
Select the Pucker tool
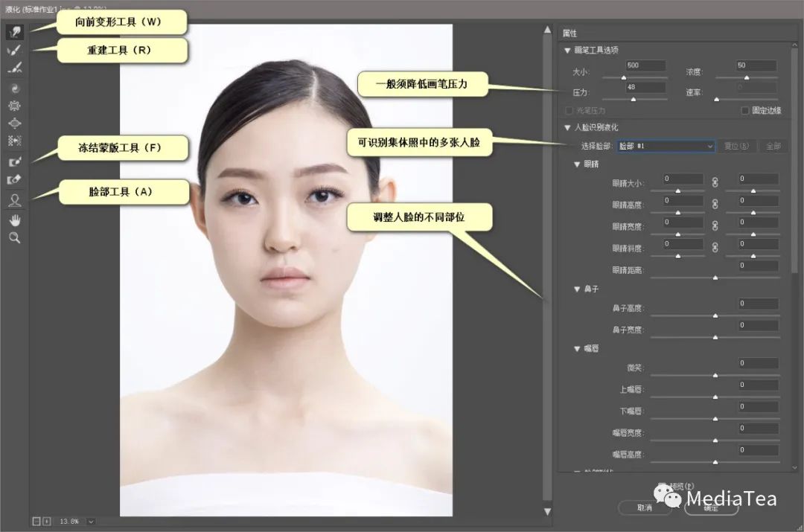(15, 106)
